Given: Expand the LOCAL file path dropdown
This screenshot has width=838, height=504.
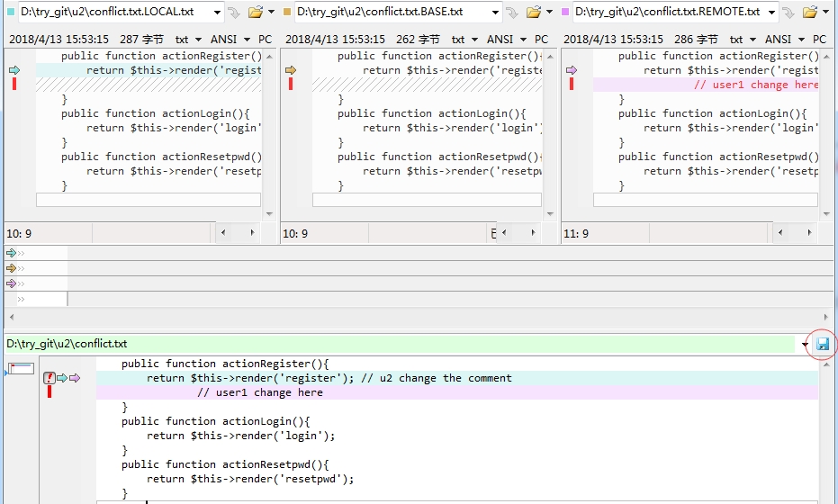Looking at the screenshot, I should 217,12.
